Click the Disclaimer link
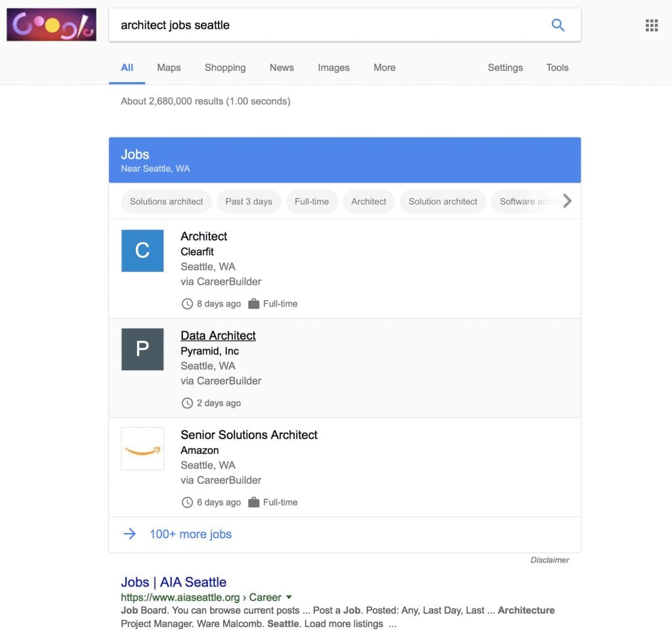The image size is (672, 642). tap(550, 560)
